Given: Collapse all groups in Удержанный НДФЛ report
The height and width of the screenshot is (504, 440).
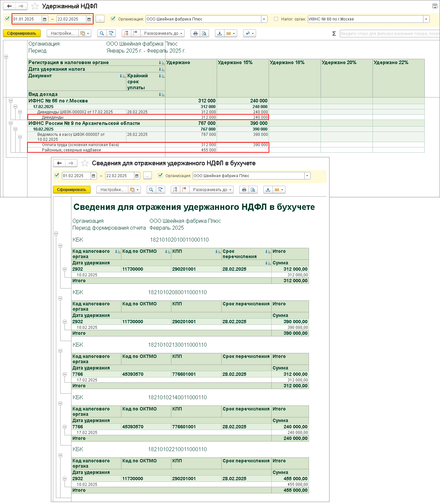Looking at the screenshot, I should tap(126, 33).
